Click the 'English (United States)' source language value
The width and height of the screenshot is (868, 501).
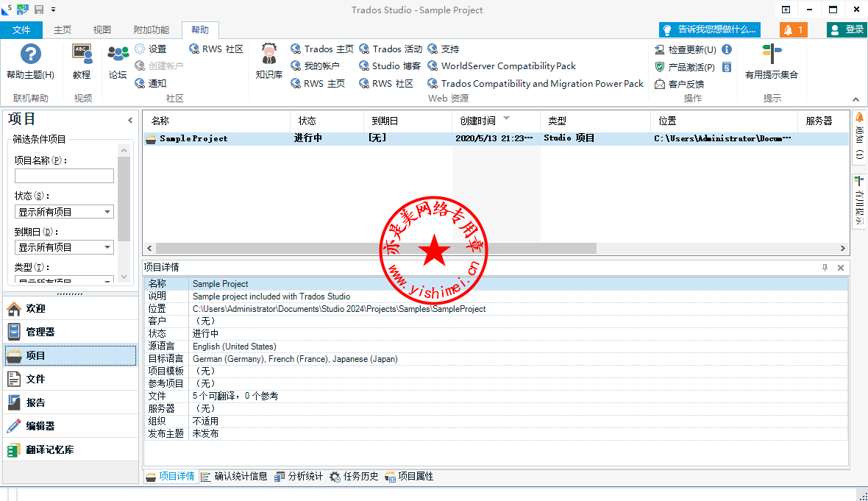[x=234, y=347]
